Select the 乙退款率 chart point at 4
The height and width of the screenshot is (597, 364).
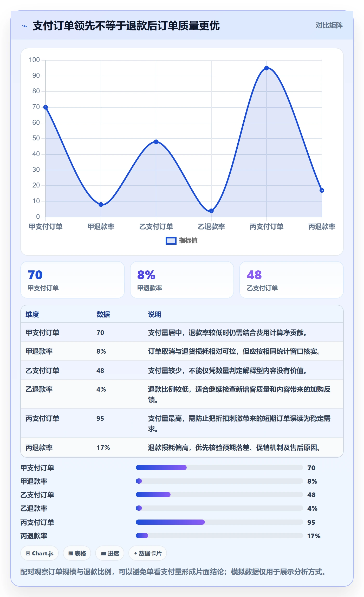[x=211, y=211]
